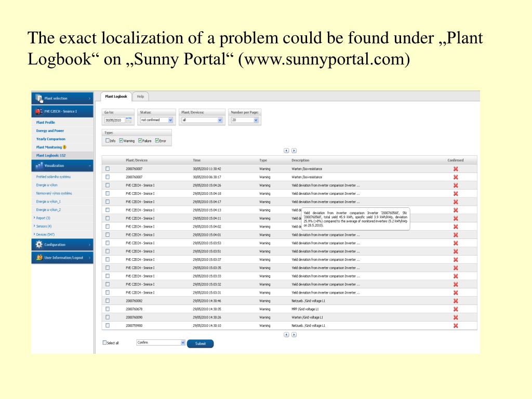Viewport: 532px width, 399px height.
Task: Toggle the Warning type filter checkbox
Action: [121, 140]
